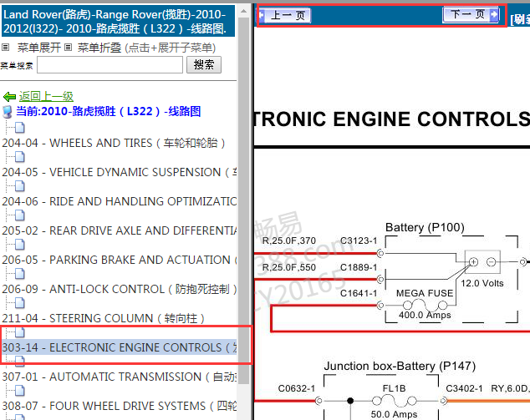
Task: Open 206-09 ANTI-LOCK CONTROL entry
Action: [x=120, y=290]
